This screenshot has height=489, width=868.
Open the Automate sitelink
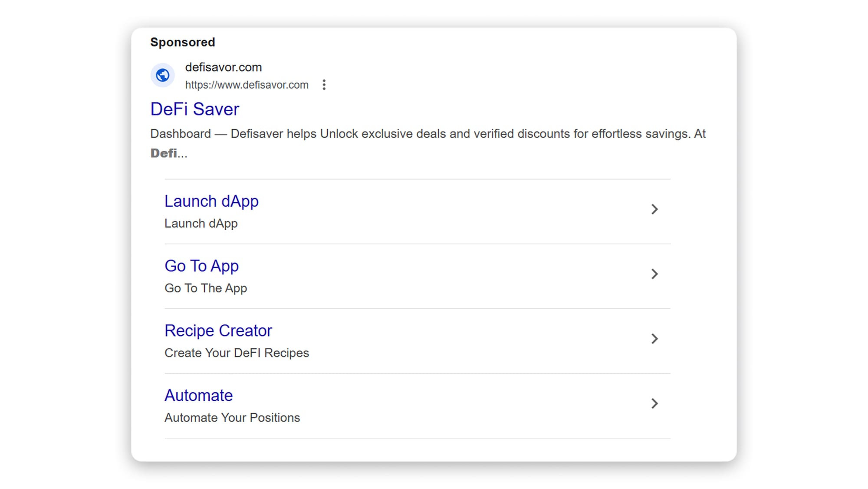[x=198, y=395]
